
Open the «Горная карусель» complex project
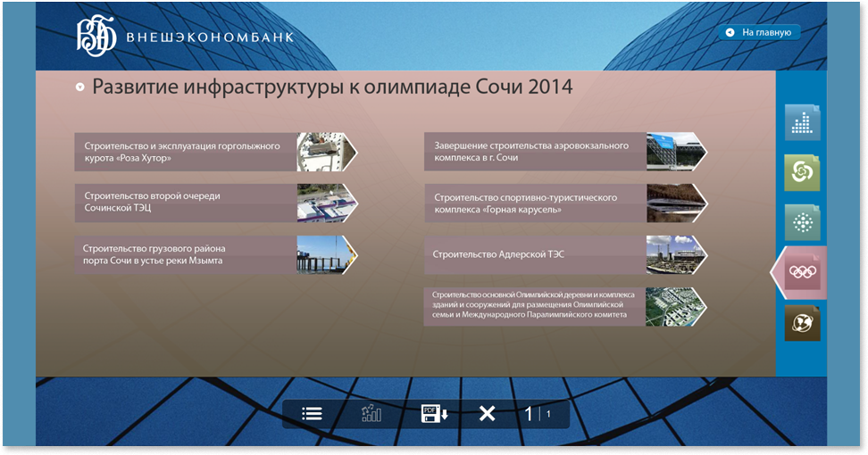(566, 203)
